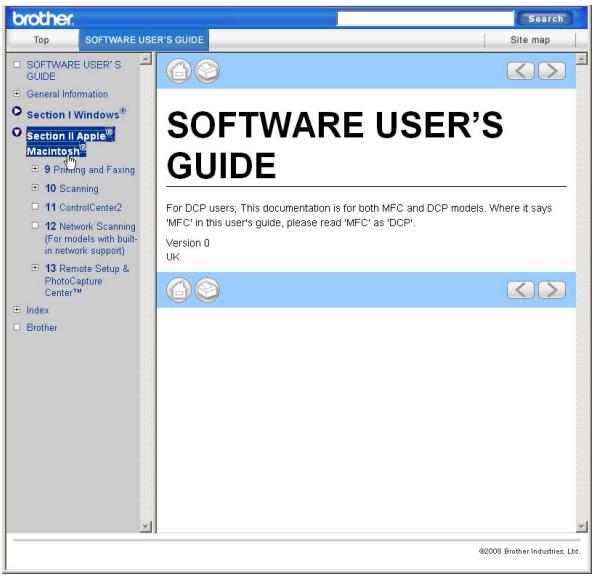Click the top Print icon

pyautogui.click(x=207, y=71)
